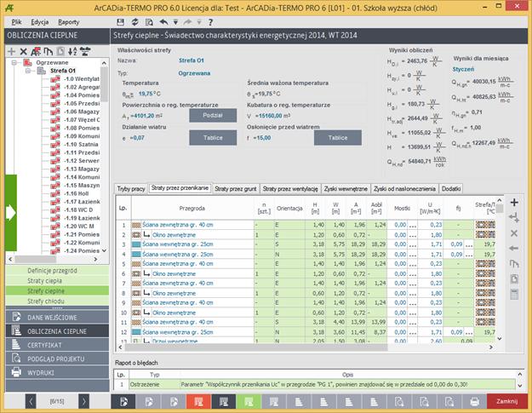Select Definicje przegród in side list
The image size is (532, 413).
(x=57, y=271)
